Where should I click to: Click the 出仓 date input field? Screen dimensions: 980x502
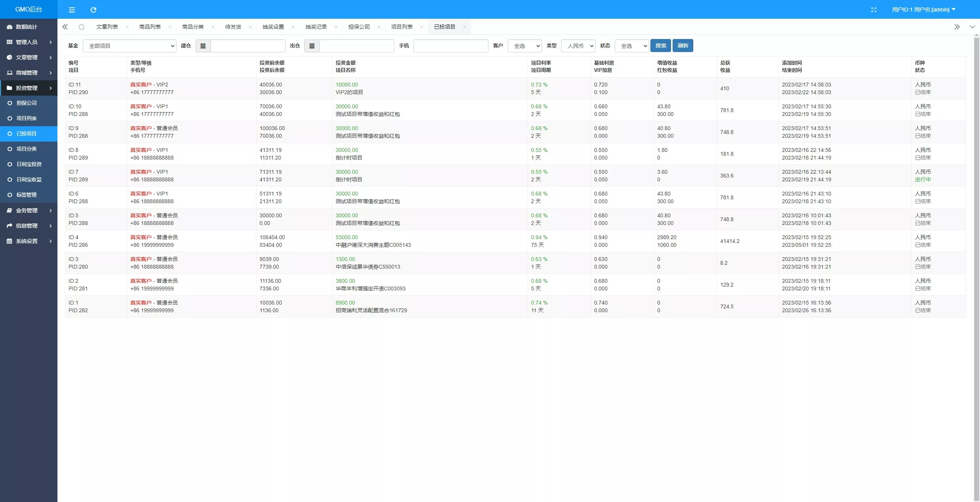tap(356, 46)
